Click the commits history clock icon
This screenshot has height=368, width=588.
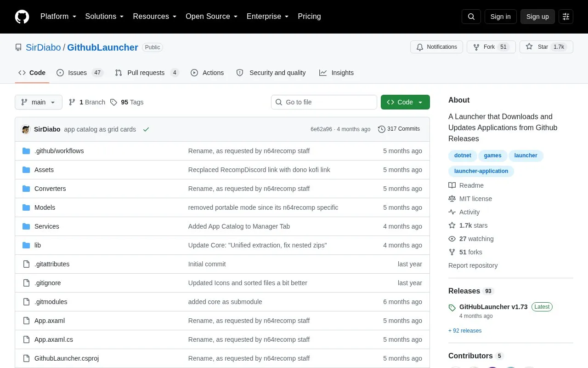pos(382,129)
